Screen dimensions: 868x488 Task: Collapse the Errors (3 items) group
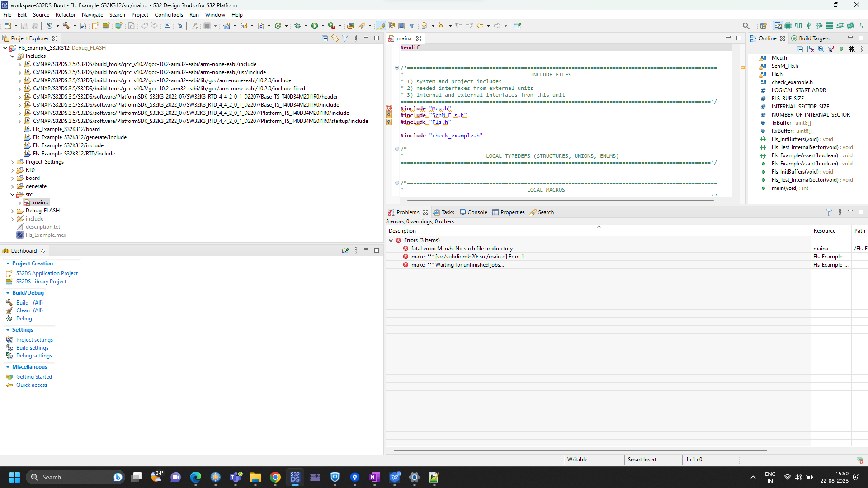391,240
